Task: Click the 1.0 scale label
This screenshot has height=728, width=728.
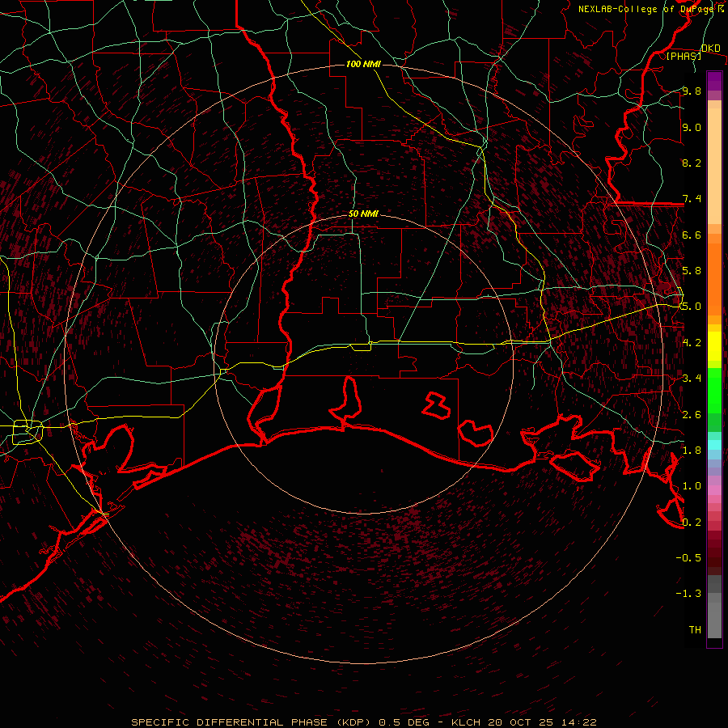Action: 692,486
